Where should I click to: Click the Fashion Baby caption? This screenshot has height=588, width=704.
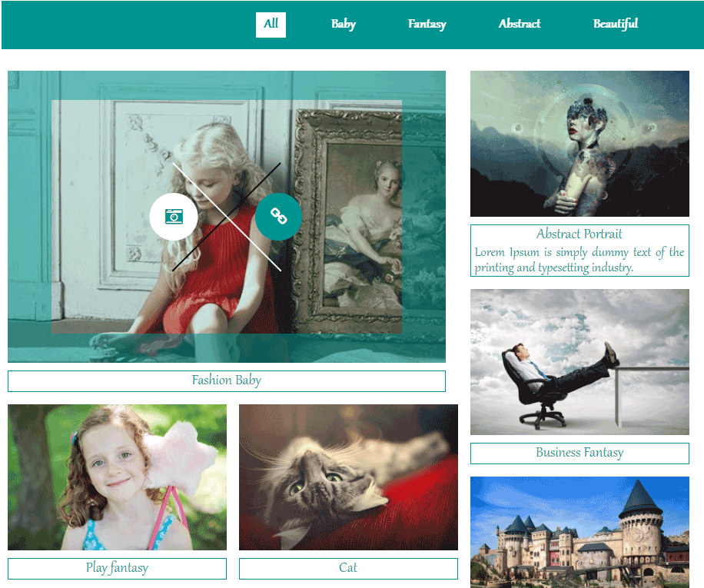click(x=226, y=380)
